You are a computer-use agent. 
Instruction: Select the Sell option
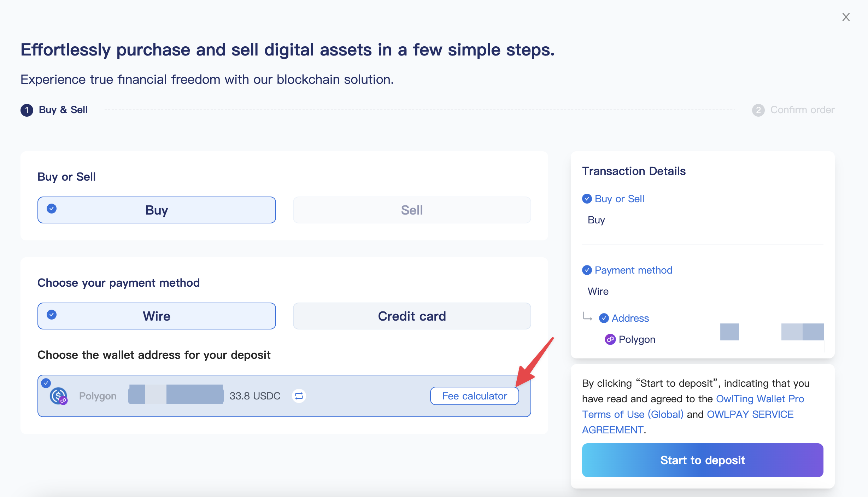pos(412,210)
